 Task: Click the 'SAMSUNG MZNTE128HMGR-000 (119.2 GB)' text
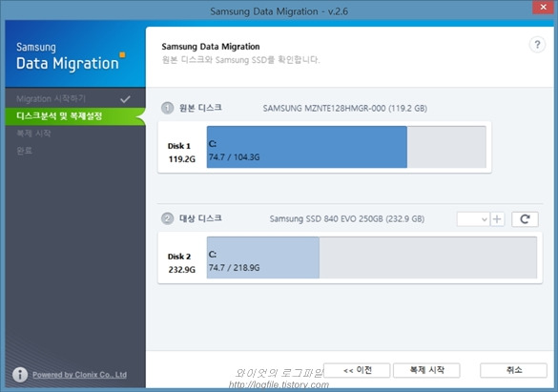click(x=345, y=108)
